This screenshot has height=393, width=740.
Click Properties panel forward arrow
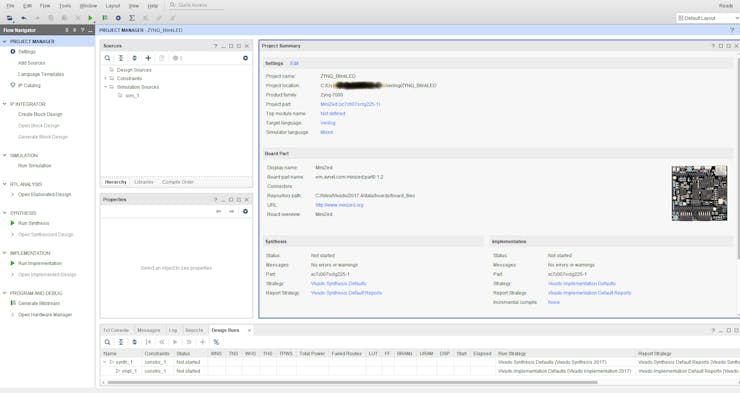tap(232, 211)
